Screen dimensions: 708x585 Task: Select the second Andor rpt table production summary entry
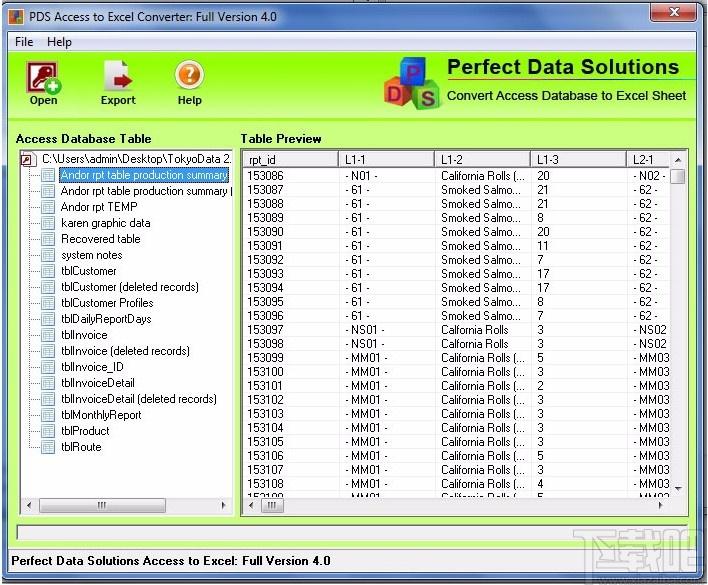tap(146, 191)
